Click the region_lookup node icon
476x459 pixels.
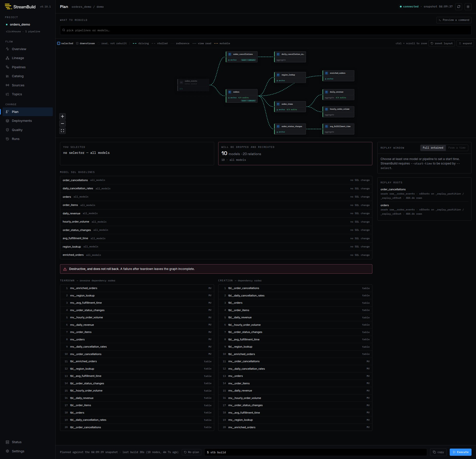(x=278, y=75)
